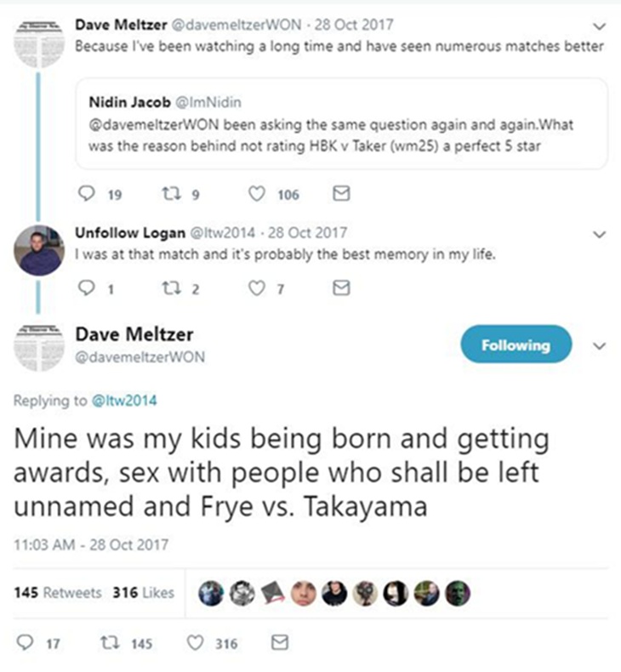The width and height of the screenshot is (621, 672).
Task: View the list of 316 Likes
Action: click(143, 592)
